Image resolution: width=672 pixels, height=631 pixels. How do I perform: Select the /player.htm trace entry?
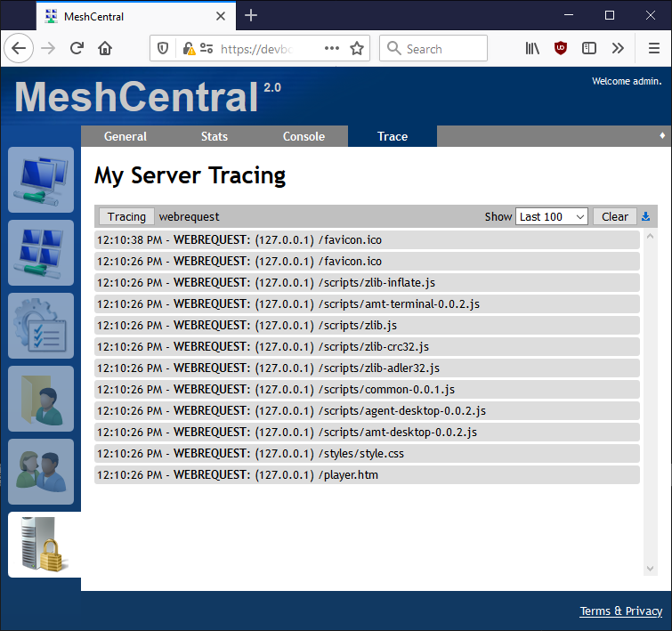coord(367,475)
